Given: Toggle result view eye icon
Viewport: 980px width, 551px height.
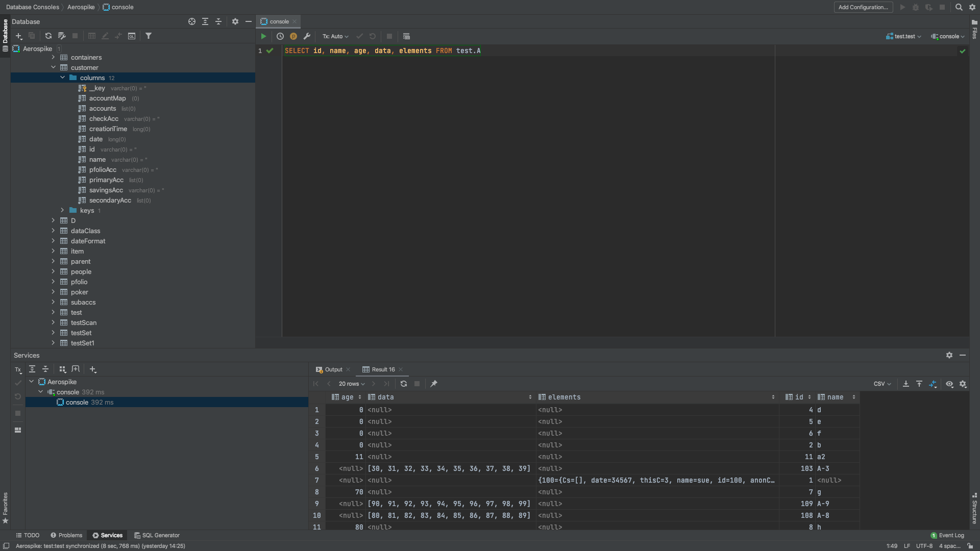Looking at the screenshot, I should coord(949,384).
